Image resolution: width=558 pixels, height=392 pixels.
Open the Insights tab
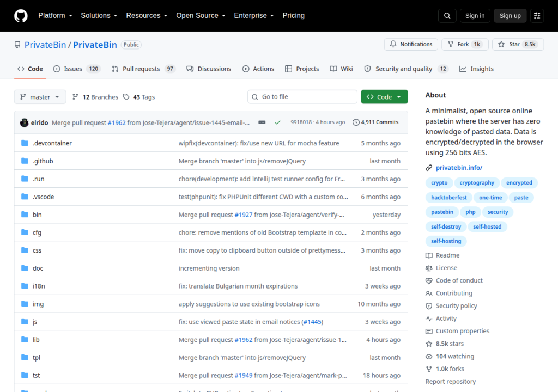(x=476, y=69)
